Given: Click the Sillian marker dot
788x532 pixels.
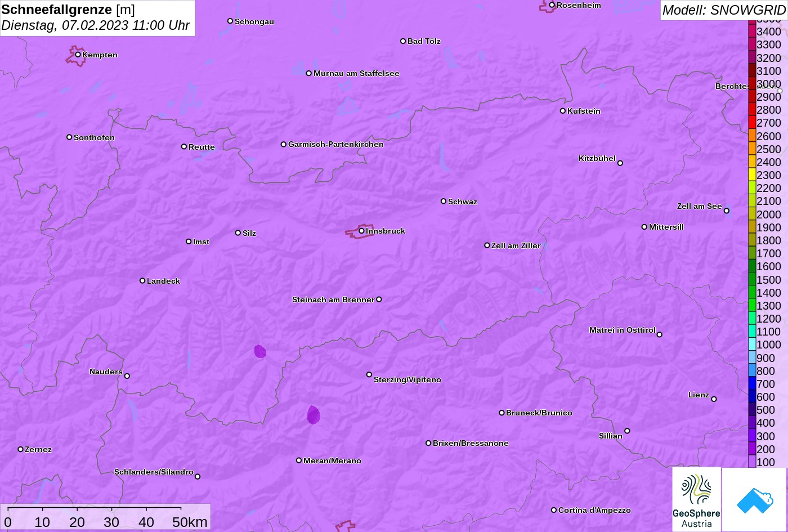Looking at the screenshot, I should click(627, 431).
